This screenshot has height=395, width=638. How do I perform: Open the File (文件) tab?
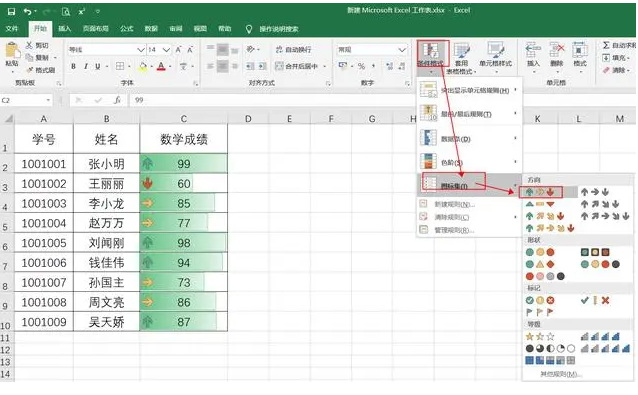point(12,28)
